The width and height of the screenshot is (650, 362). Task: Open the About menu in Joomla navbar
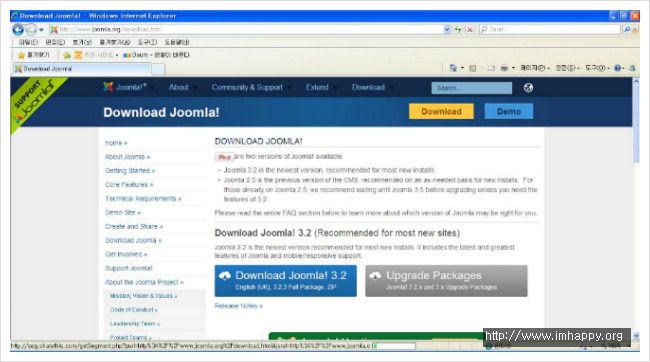pyautogui.click(x=179, y=87)
